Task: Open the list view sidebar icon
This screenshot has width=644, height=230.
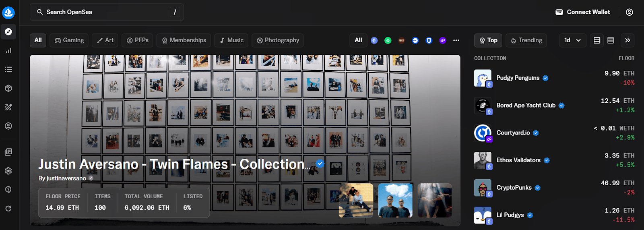Action: 8,69
